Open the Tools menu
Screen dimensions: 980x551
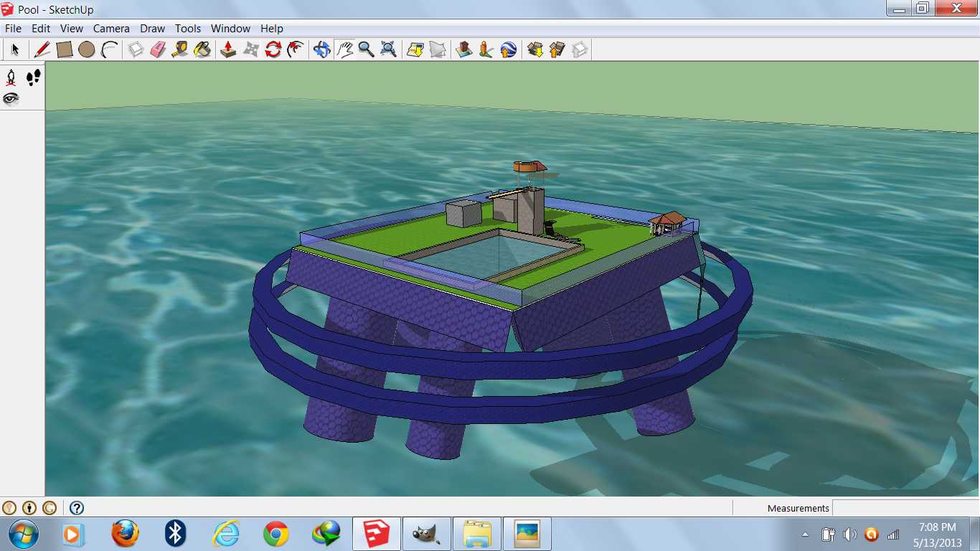[188, 29]
